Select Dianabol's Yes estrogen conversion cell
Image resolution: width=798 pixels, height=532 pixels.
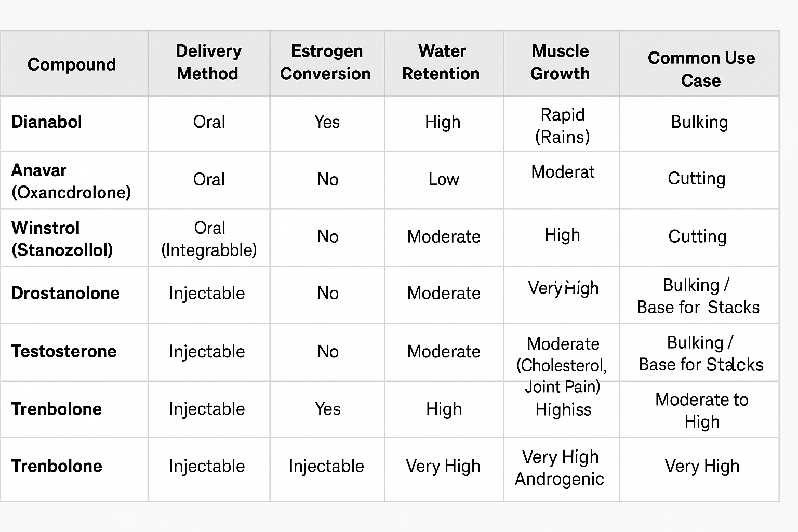[327, 122]
